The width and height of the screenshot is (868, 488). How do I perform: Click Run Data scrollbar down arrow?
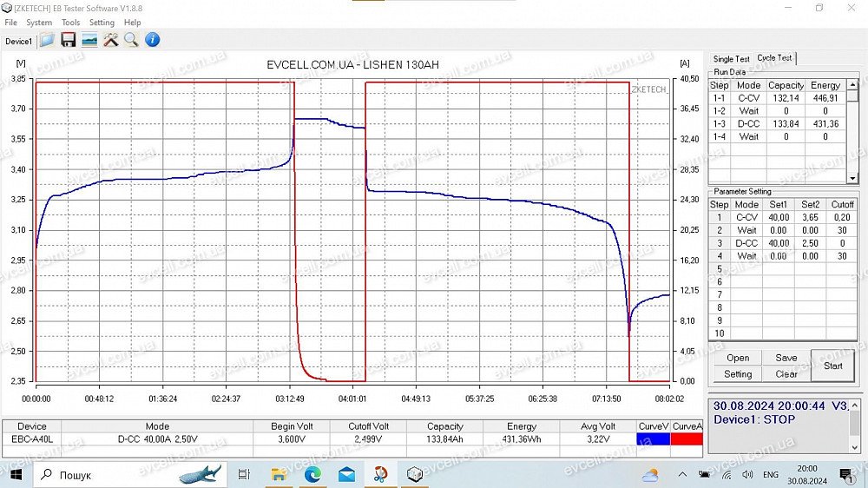tap(852, 178)
